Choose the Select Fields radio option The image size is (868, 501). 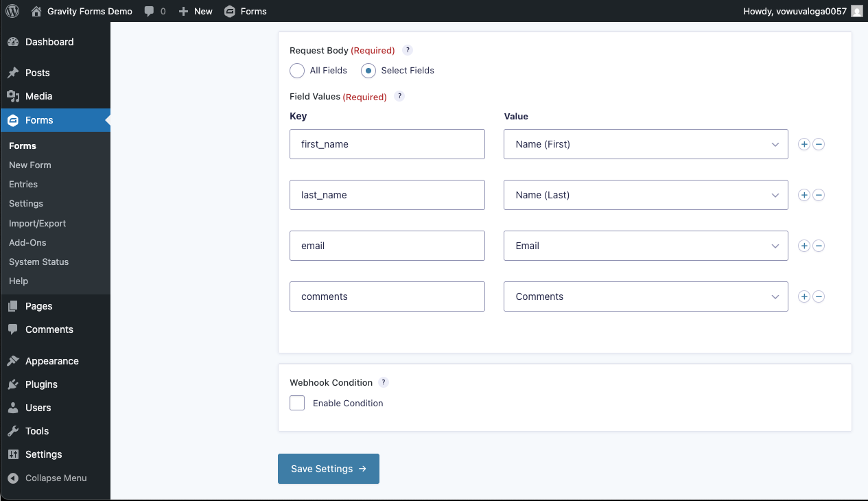[368, 71]
